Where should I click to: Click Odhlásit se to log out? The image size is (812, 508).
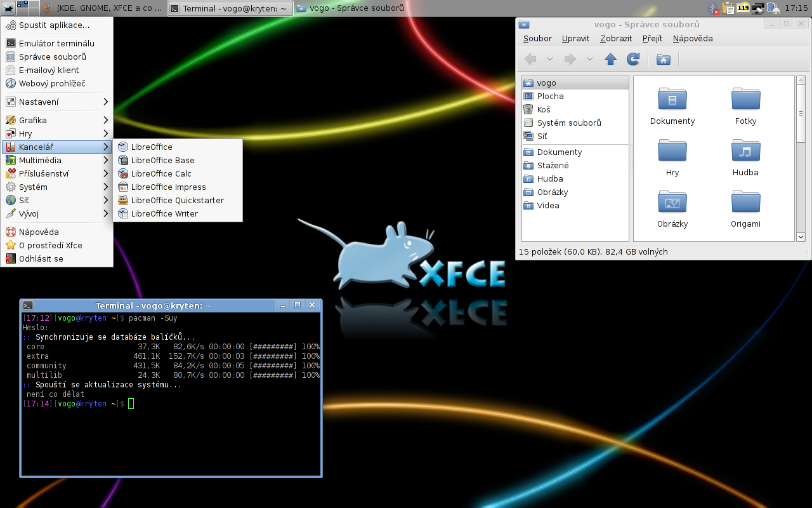click(x=41, y=259)
